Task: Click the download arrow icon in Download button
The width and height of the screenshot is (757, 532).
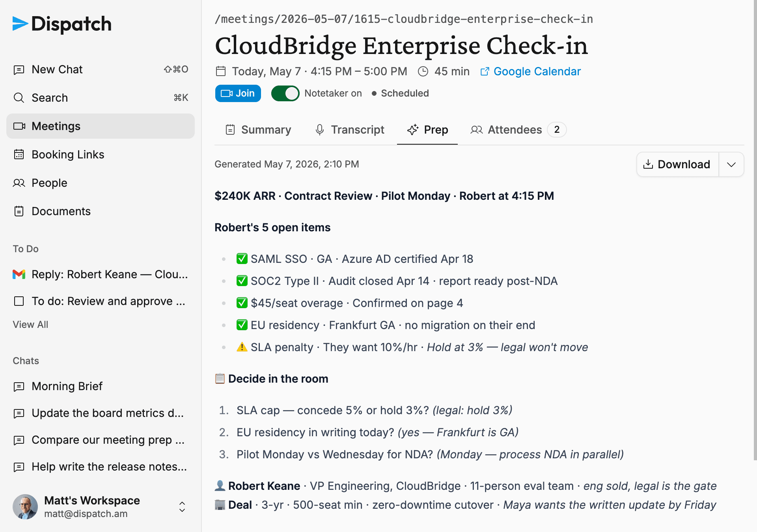Action: [x=648, y=164]
